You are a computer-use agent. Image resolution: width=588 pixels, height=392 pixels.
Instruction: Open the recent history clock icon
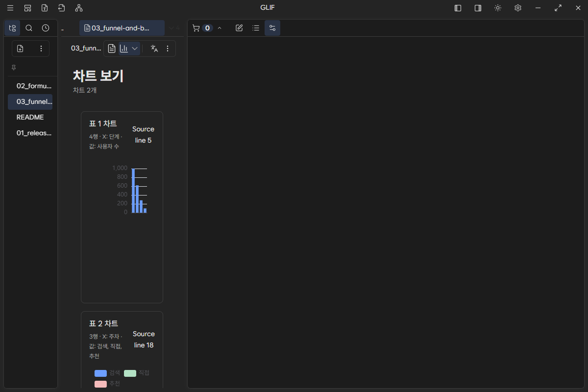46,28
